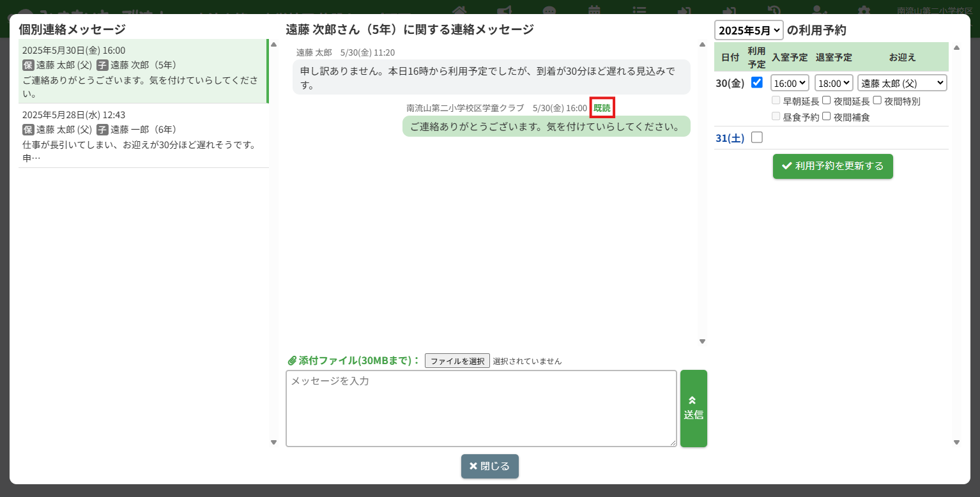Image resolution: width=980 pixels, height=497 pixels.
Task: Focus the メッセージを入力 text box
Action: (x=480, y=408)
